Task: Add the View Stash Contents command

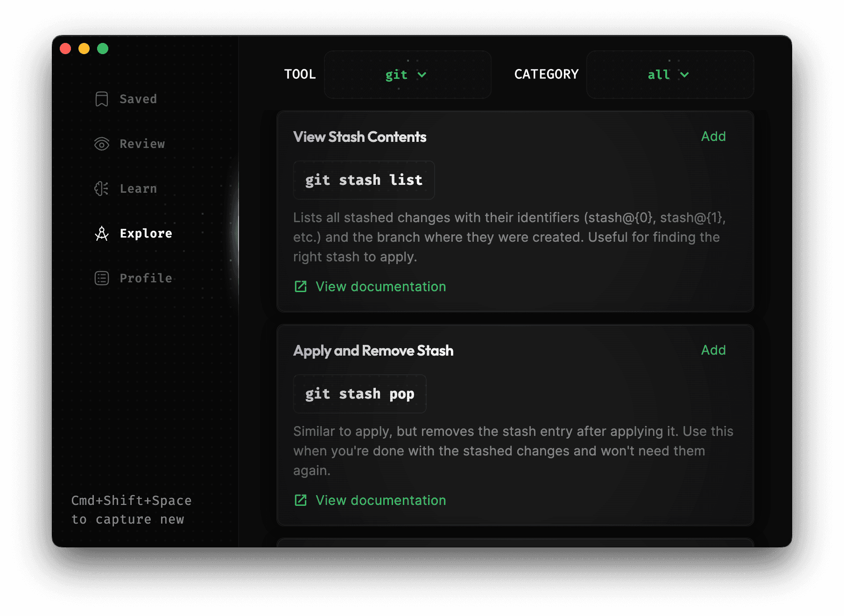Action: [x=713, y=136]
